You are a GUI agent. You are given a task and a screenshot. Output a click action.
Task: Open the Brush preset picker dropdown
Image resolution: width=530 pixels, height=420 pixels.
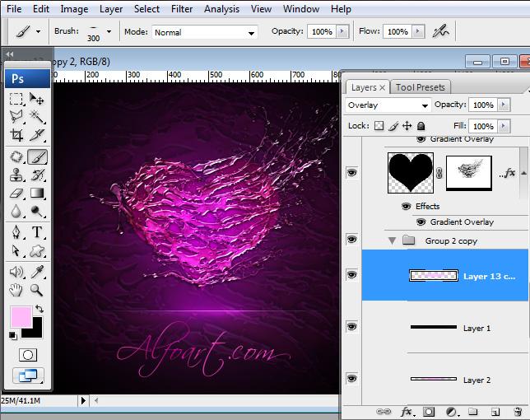(x=109, y=31)
